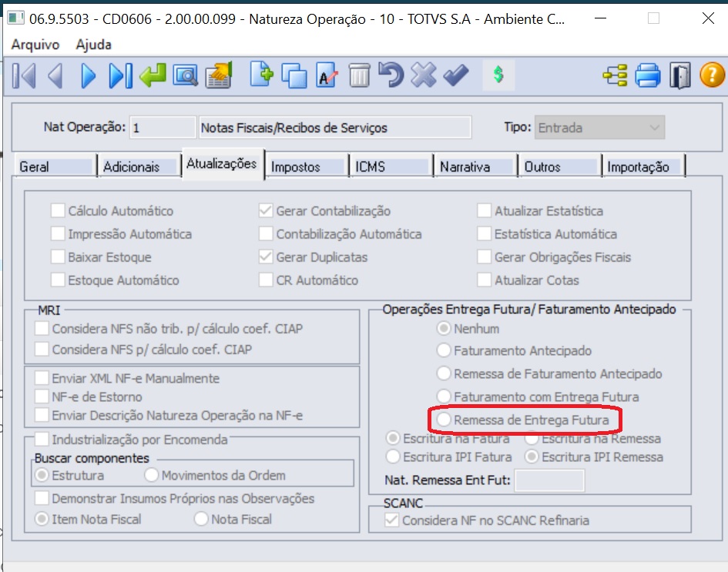Click the green go-to record arrow

click(x=153, y=75)
